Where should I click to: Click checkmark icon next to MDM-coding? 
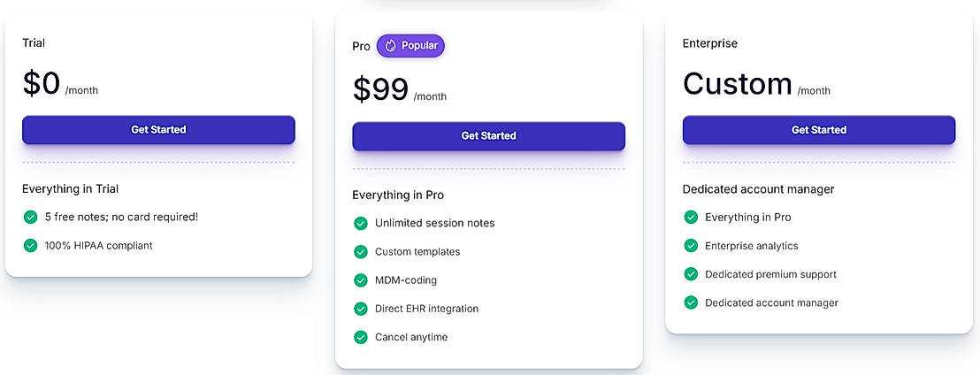tap(361, 280)
